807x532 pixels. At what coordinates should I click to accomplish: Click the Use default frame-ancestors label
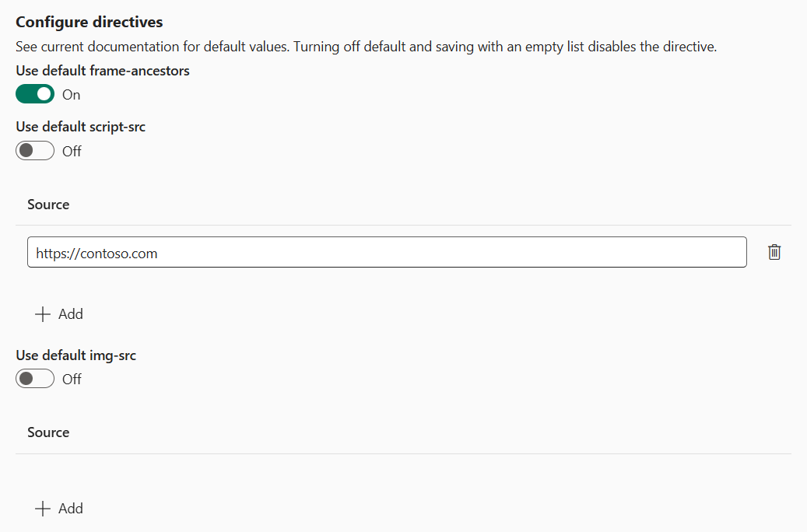click(102, 70)
